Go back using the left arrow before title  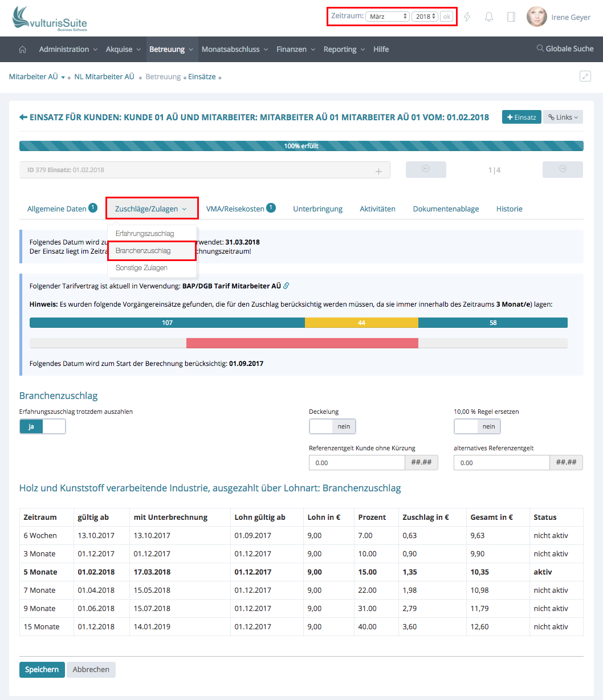(23, 117)
